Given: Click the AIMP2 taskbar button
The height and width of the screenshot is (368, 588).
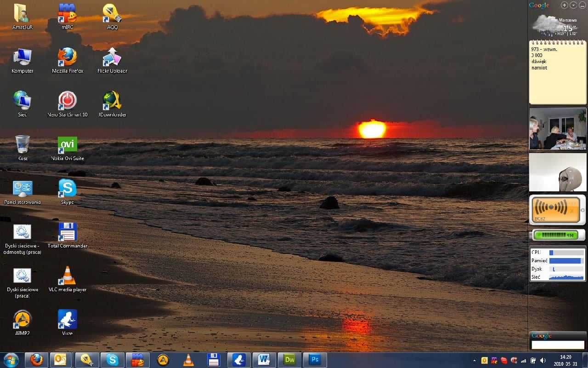Looking at the screenshot, I should click(x=163, y=360).
